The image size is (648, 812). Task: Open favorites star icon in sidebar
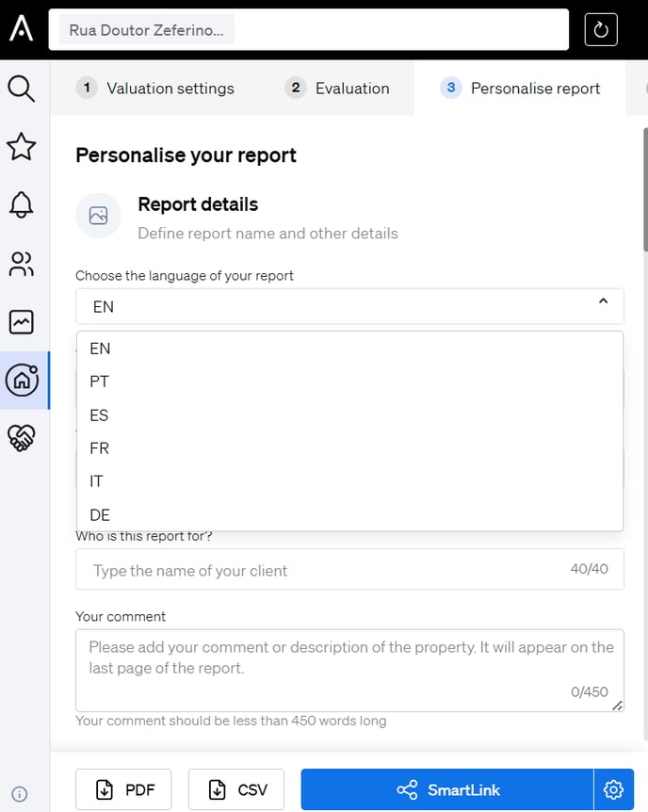[x=21, y=147]
